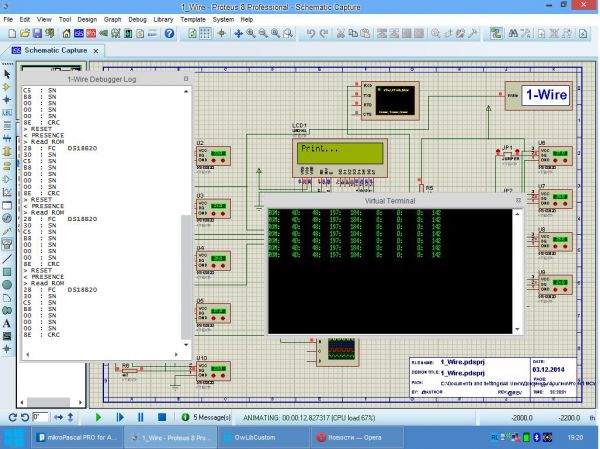Select the Junction Dot tool
Image resolution: width=600 pixels, height=449 pixels.
click(7, 100)
